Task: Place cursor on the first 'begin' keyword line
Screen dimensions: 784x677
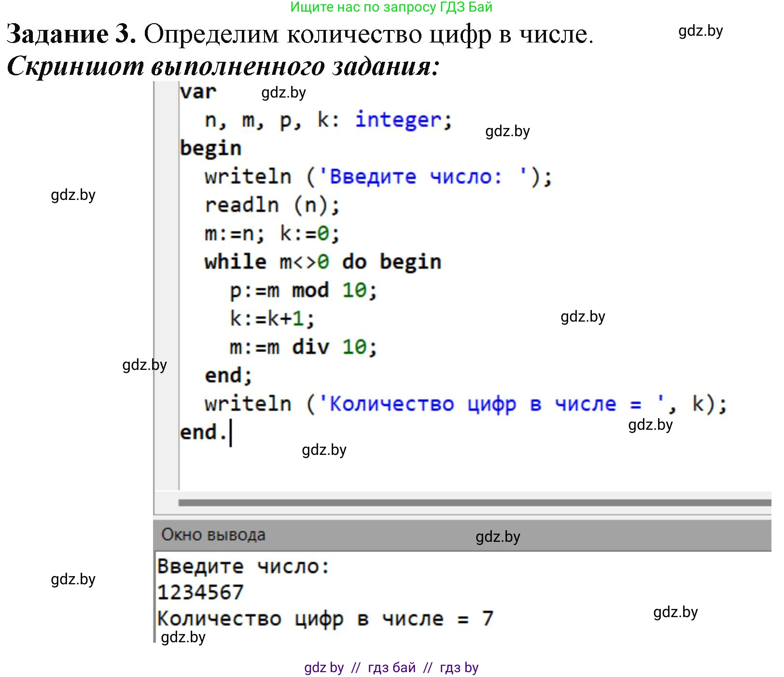Action: point(210,148)
